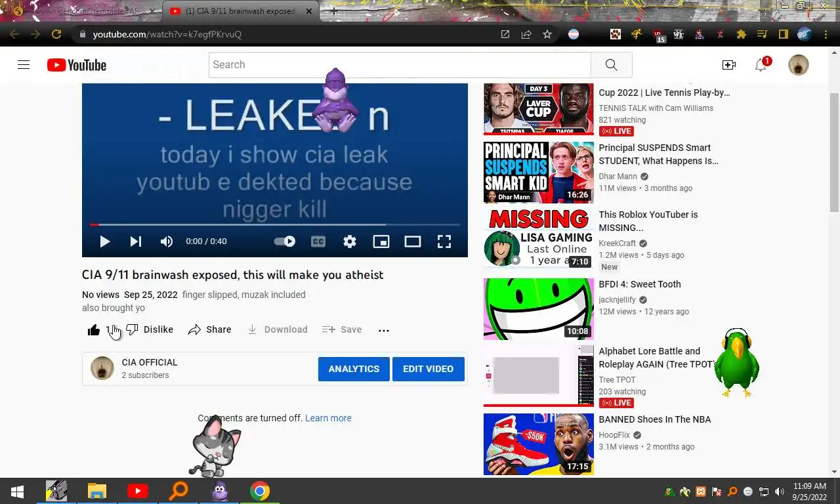Open the open-in-app icon in address bar
This screenshot has width=840, height=504.
(x=505, y=34)
